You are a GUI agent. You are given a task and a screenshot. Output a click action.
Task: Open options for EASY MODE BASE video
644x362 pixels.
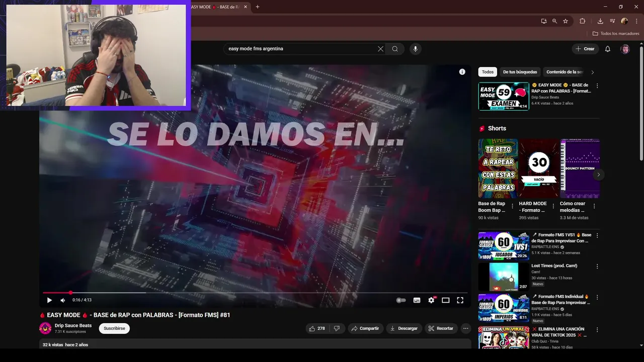pos(597,85)
